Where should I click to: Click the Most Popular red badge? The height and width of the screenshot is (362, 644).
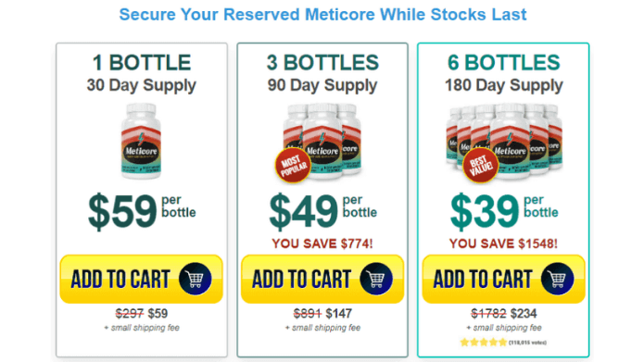(x=293, y=166)
